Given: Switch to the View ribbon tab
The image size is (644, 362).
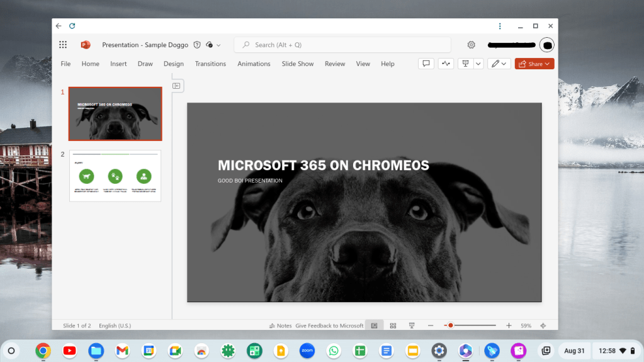Looking at the screenshot, I should pyautogui.click(x=363, y=64).
